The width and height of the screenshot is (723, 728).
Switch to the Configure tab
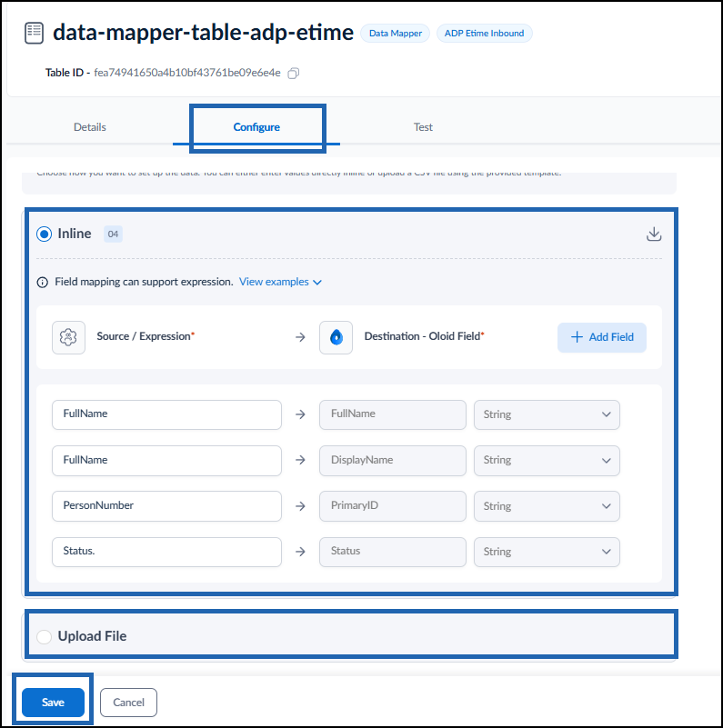pos(256,127)
